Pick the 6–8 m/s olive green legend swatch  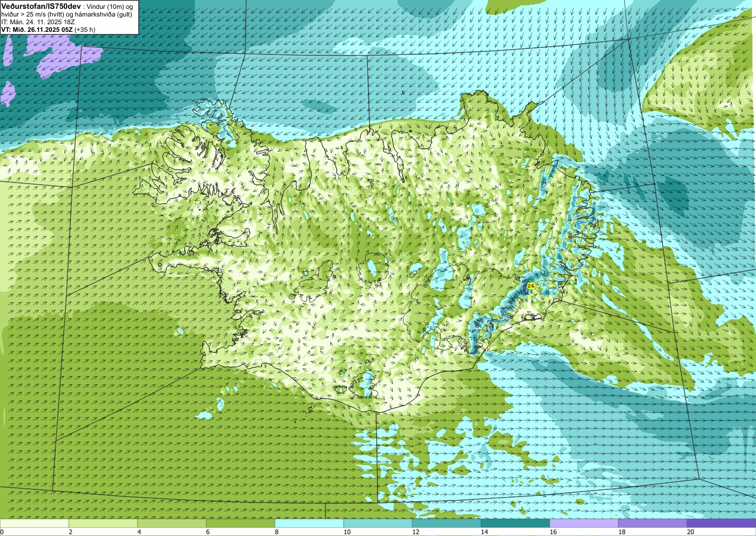240,523
